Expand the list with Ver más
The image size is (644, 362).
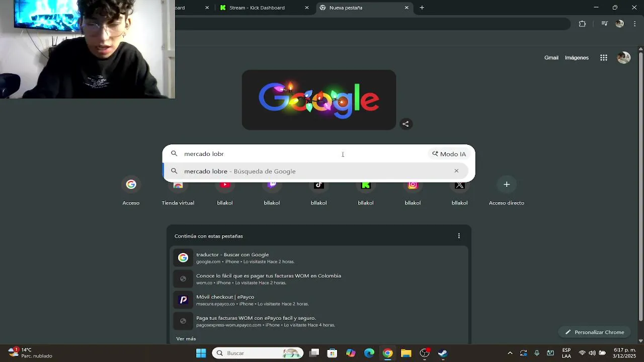[x=186, y=338]
